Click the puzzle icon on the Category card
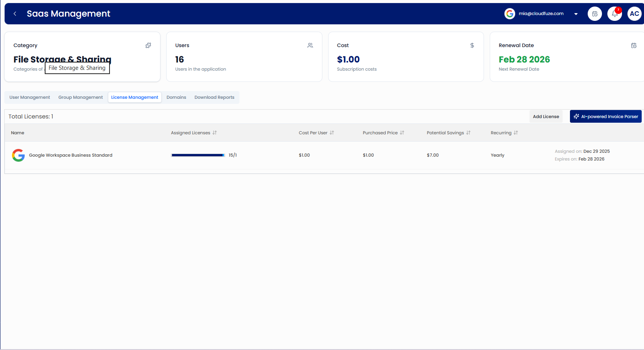Viewport: 644px width, 350px height. coord(148,45)
